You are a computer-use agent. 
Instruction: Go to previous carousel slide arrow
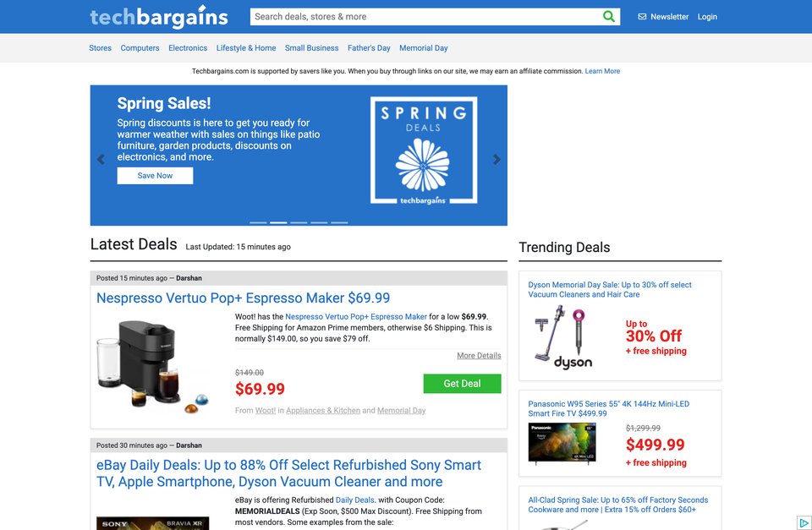[101, 160]
